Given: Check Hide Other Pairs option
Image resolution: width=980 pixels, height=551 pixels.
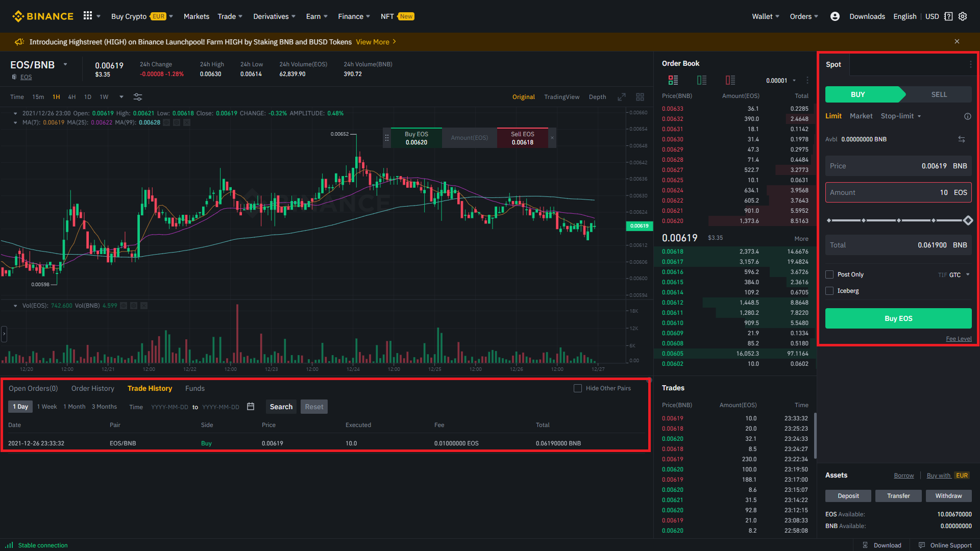Looking at the screenshot, I should tap(578, 388).
